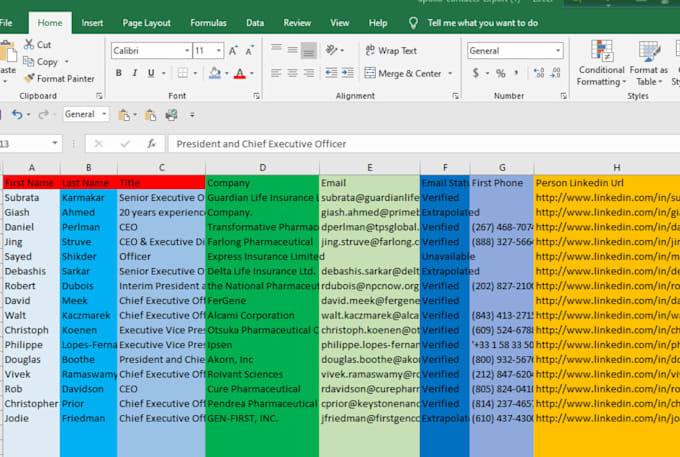Click the Undo arrow in quick toolbar
The height and width of the screenshot is (457, 680).
pos(17,114)
